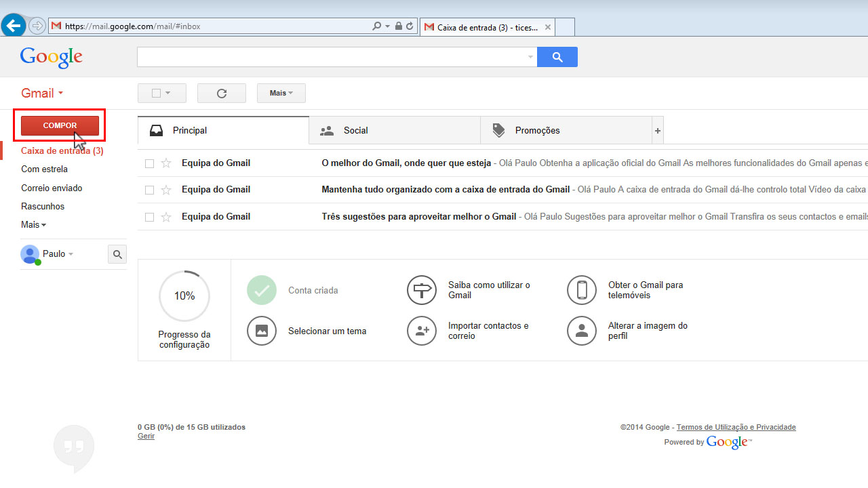
Task: Expand the select-all dropdown arrow
Action: coord(167,93)
